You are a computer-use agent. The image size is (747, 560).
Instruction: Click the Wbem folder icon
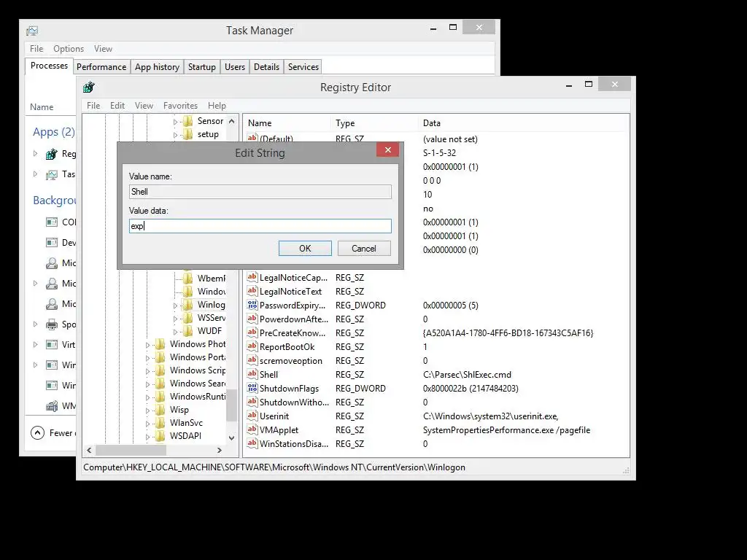point(188,278)
